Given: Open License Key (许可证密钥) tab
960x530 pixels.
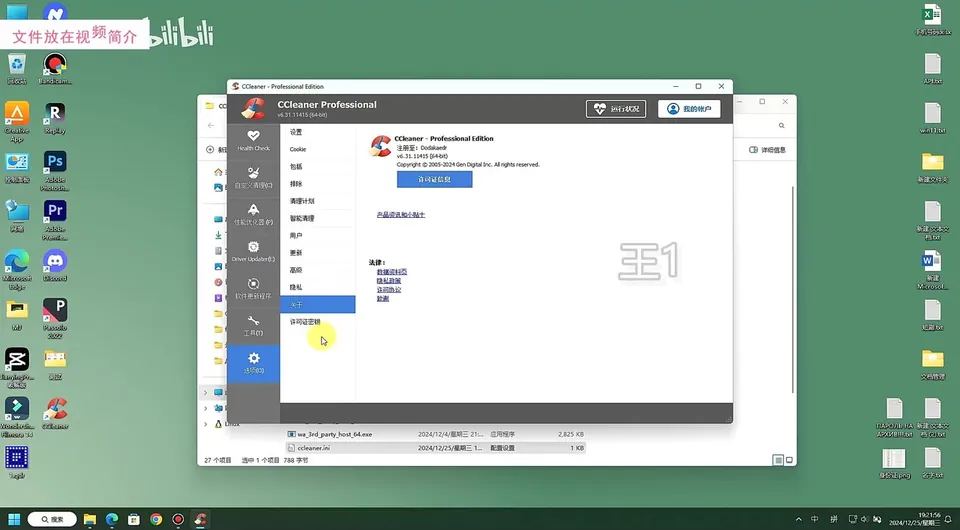Looking at the screenshot, I should (318, 321).
